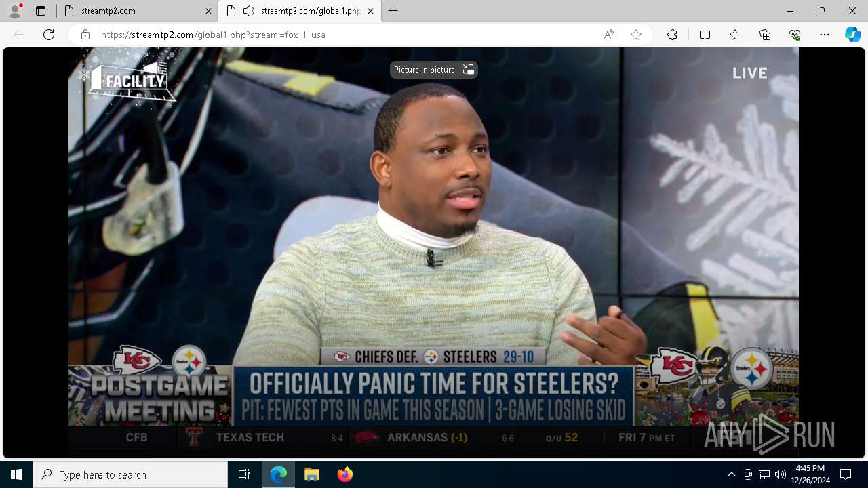Switch to the streamtp2.com/global1.php tab

[x=300, y=11]
